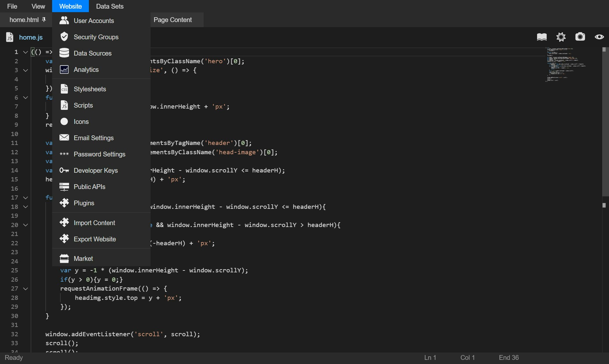Select Scripts from the Website menu
609x364 pixels.
click(101, 105)
